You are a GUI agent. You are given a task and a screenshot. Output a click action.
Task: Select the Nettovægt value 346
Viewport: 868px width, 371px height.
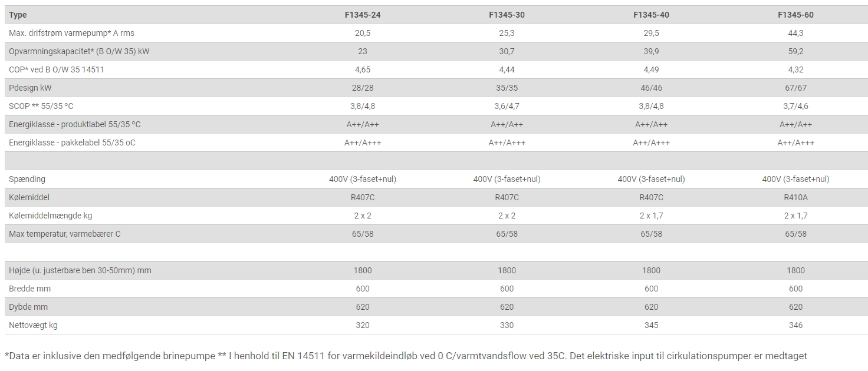[795, 325]
